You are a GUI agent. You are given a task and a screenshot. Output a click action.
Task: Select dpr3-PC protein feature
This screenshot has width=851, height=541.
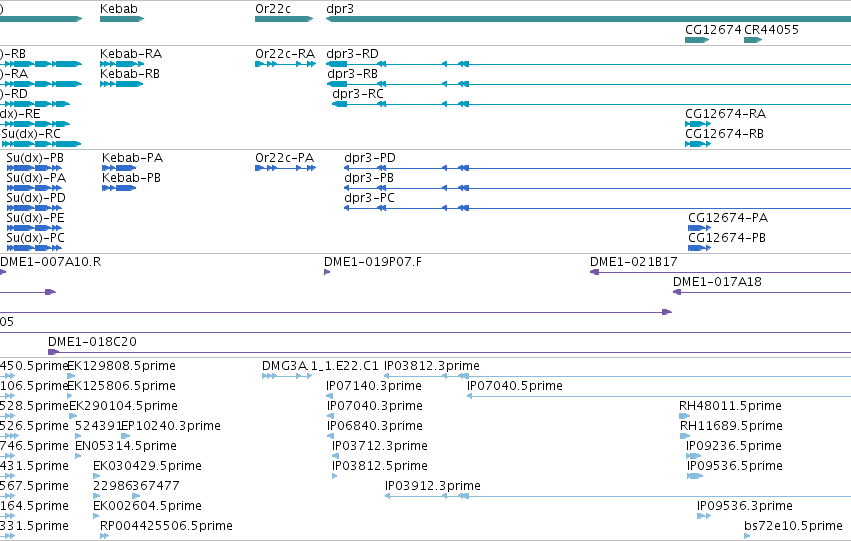pyautogui.click(x=598, y=208)
